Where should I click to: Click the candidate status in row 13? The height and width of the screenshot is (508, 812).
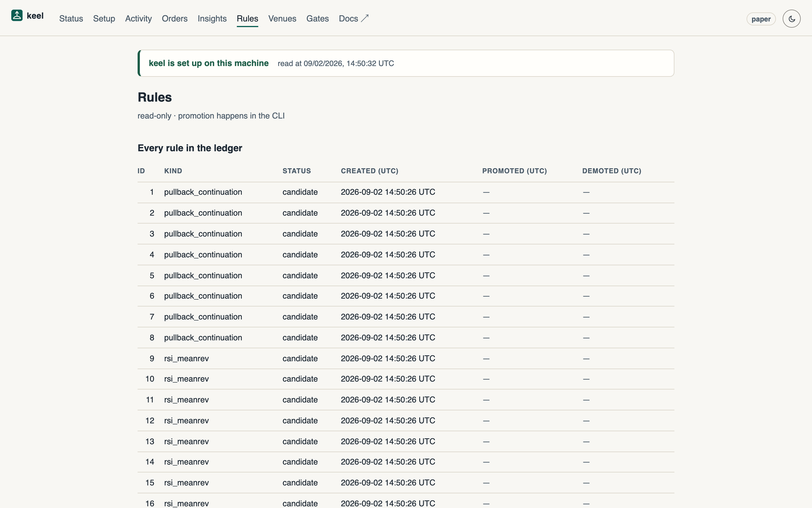300,441
